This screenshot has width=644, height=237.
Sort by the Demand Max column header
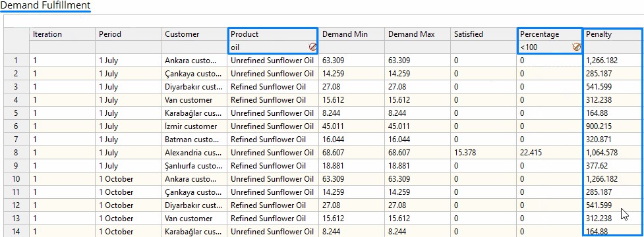tap(418, 34)
